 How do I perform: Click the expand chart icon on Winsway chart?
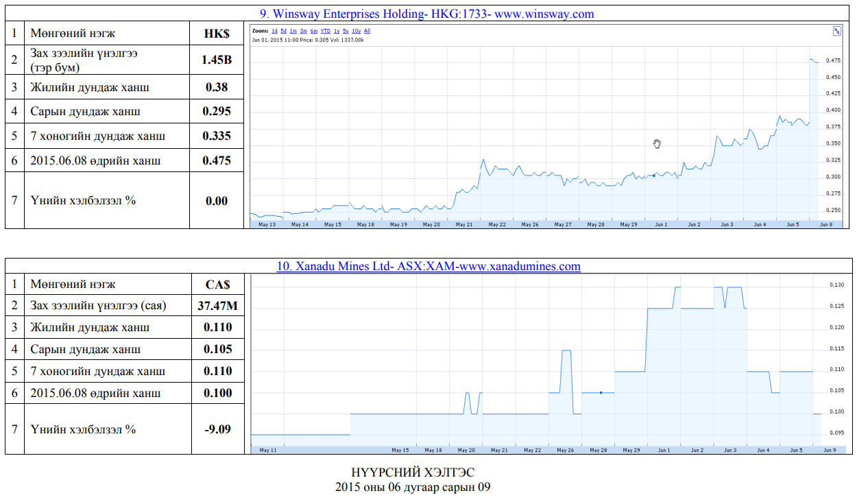(837, 31)
